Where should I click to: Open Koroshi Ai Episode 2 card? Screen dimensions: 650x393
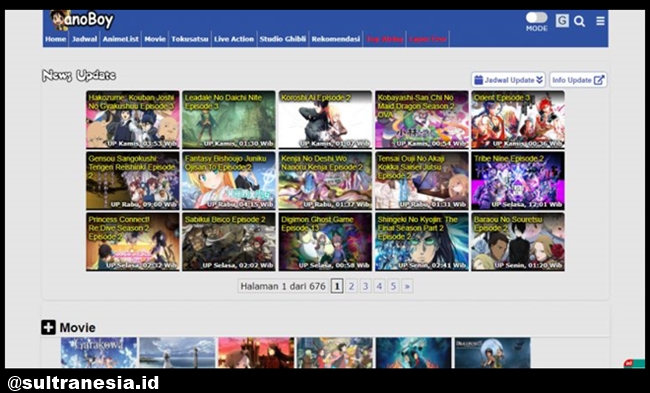click(325, 119)
